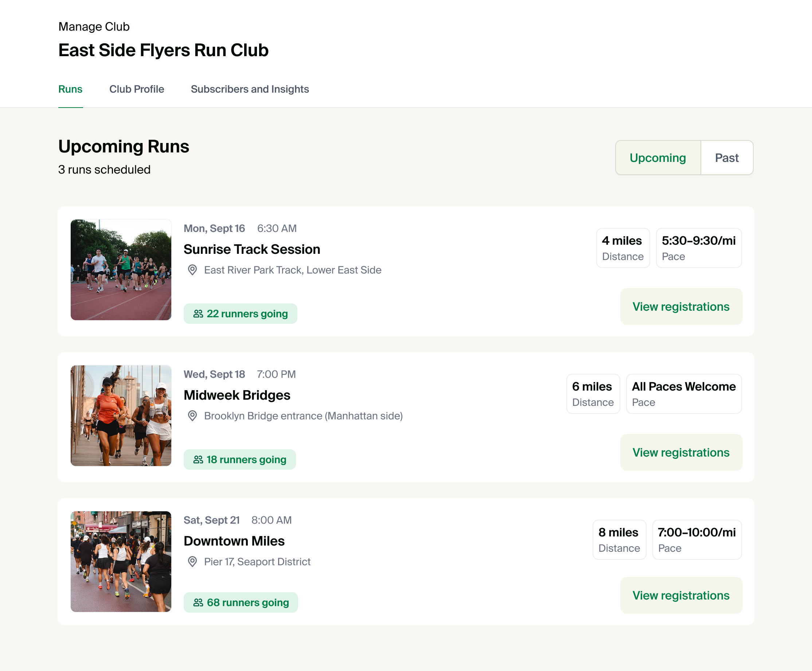Select the Downtown Miles run title
812x671 pixels.
point(234,541)
